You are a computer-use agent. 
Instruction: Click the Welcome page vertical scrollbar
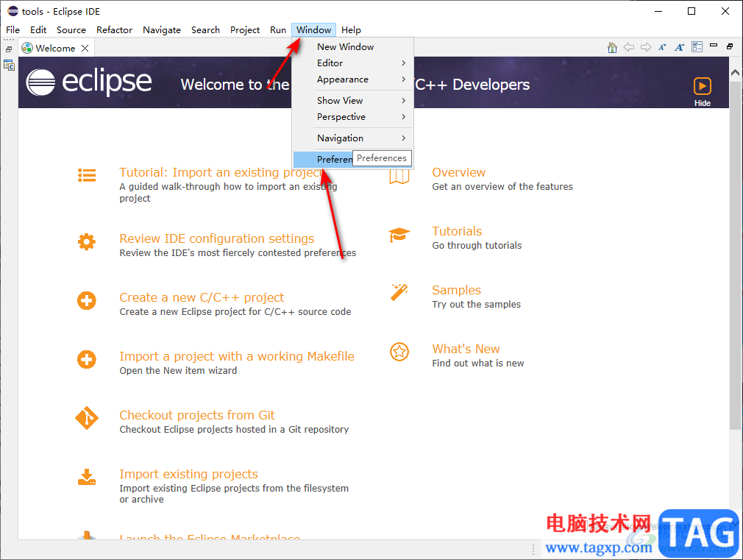click(734, 256)
